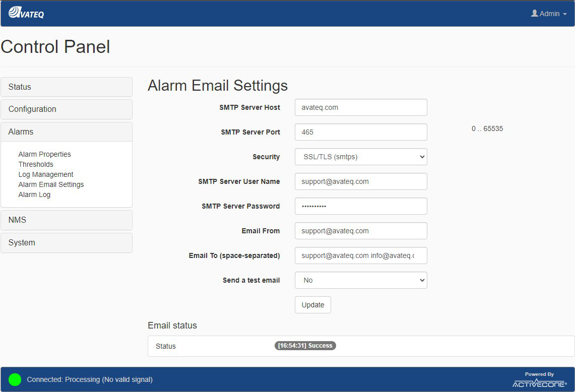Focus the Email From field

click(x=361, y=231)
